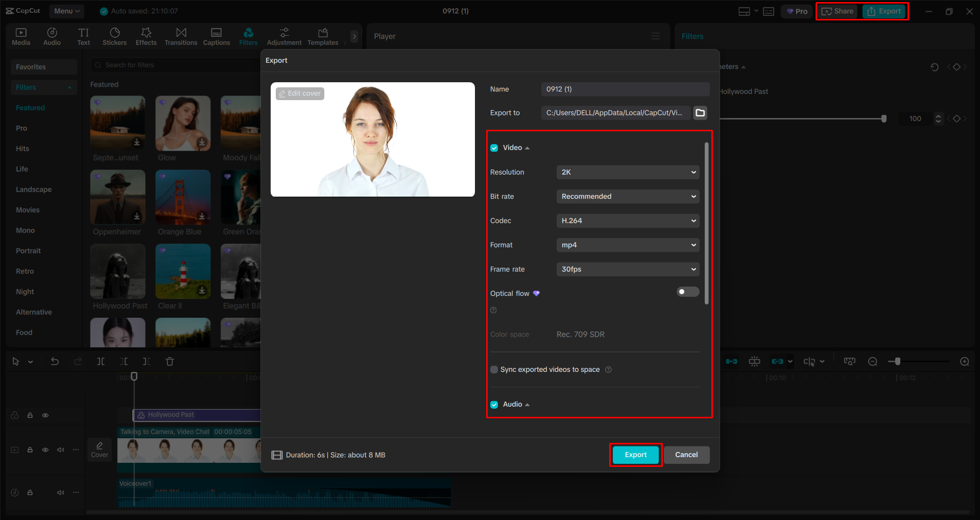Click the video name input field showing 0912 (1)
This screenshot has height=520, width=980.
[x=625, y=89]
